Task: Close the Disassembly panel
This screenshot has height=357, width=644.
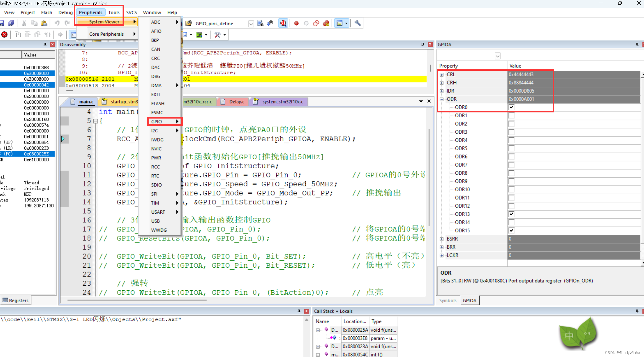Action: (430, 45)
